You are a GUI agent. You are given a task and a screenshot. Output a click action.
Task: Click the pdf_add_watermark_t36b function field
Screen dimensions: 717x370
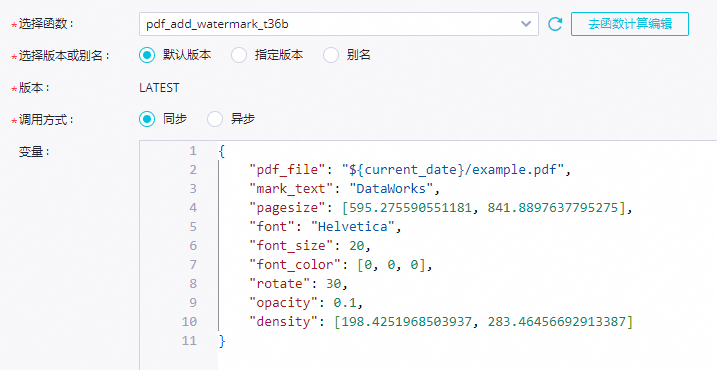(x=339, y=24)
